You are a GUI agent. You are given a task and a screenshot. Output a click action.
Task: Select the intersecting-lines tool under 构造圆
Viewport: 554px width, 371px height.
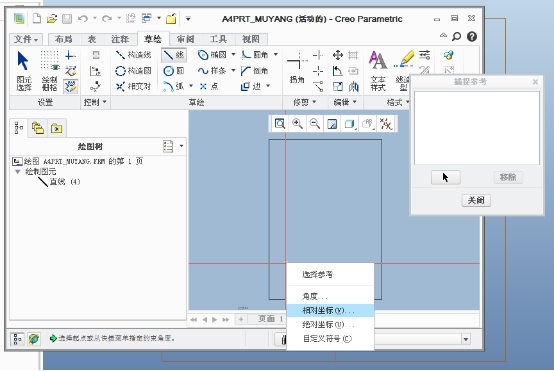[x=133, y=86]
